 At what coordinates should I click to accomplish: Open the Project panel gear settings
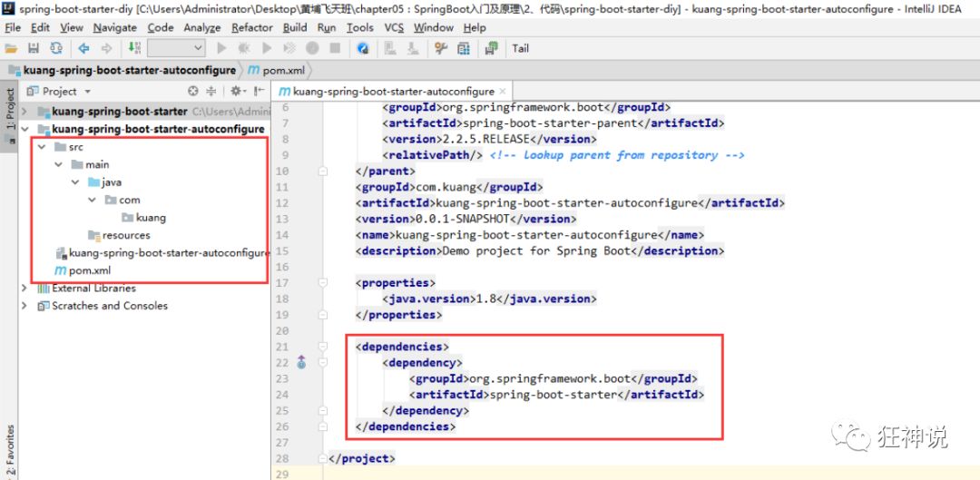[237, 92]
